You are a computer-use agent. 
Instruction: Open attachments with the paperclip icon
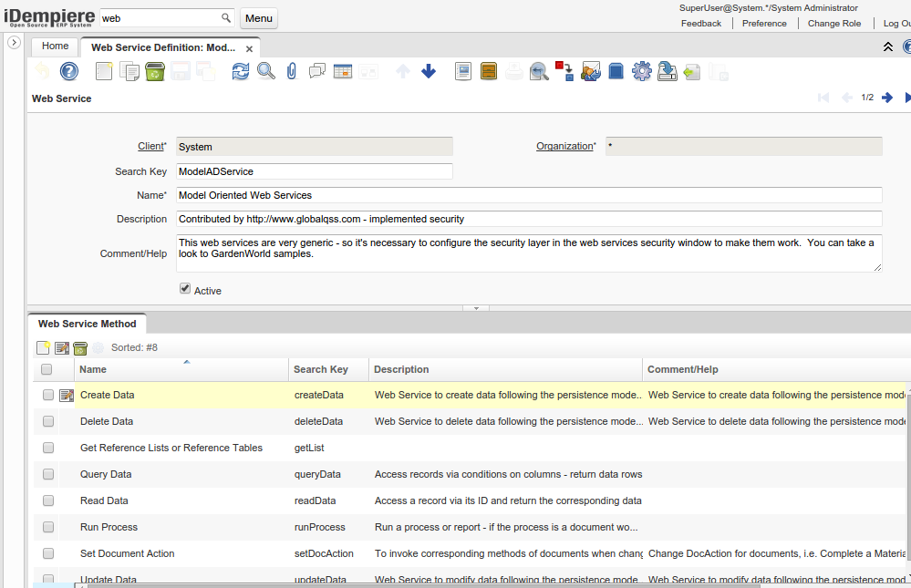(292, 71)
